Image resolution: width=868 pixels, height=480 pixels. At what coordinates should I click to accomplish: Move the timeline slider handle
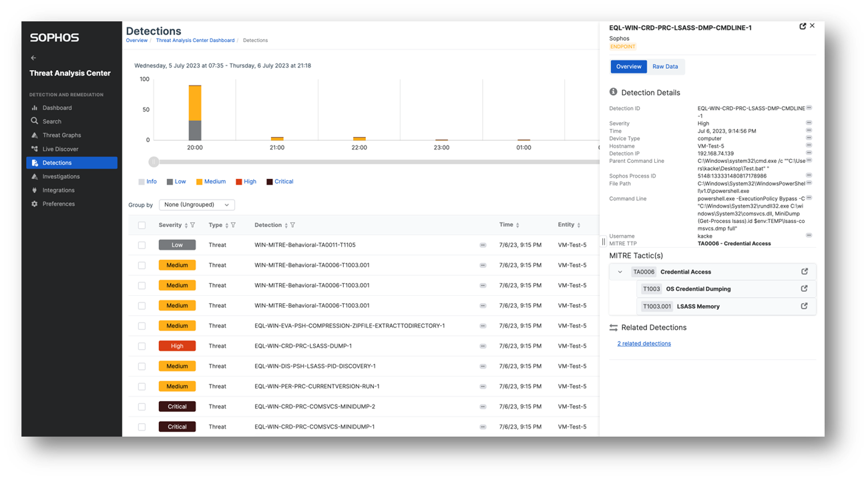(154, 162)
